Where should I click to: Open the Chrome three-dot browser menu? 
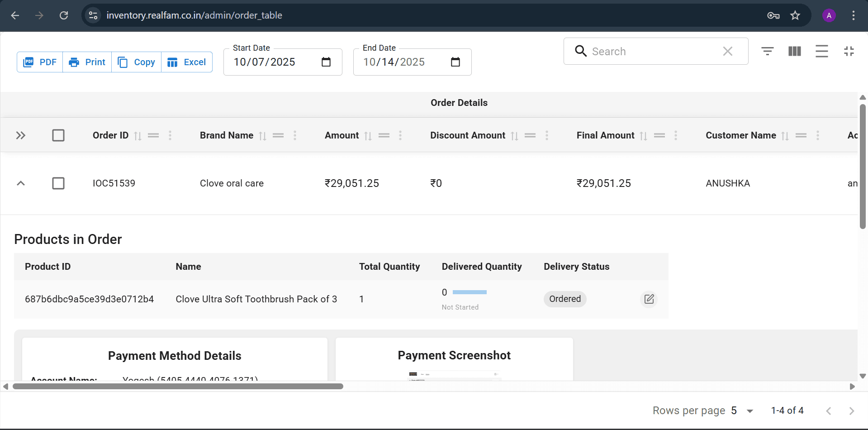853,15
